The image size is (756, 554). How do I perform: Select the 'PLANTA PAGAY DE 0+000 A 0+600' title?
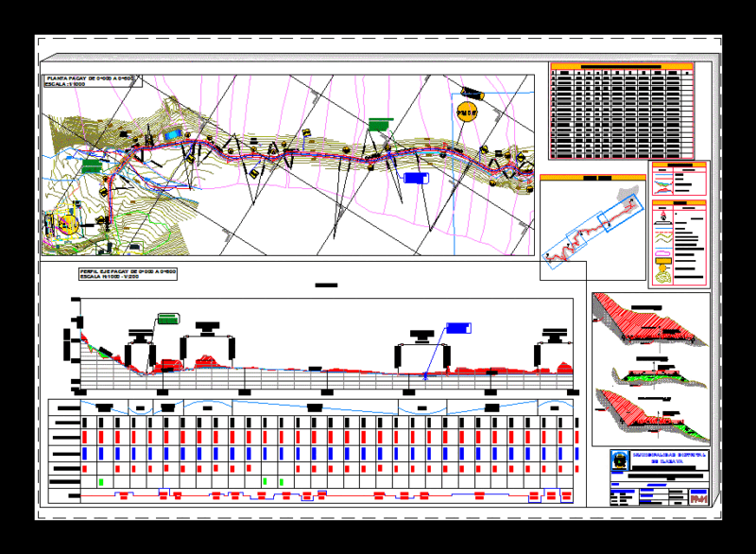click(x=91, y=78)
